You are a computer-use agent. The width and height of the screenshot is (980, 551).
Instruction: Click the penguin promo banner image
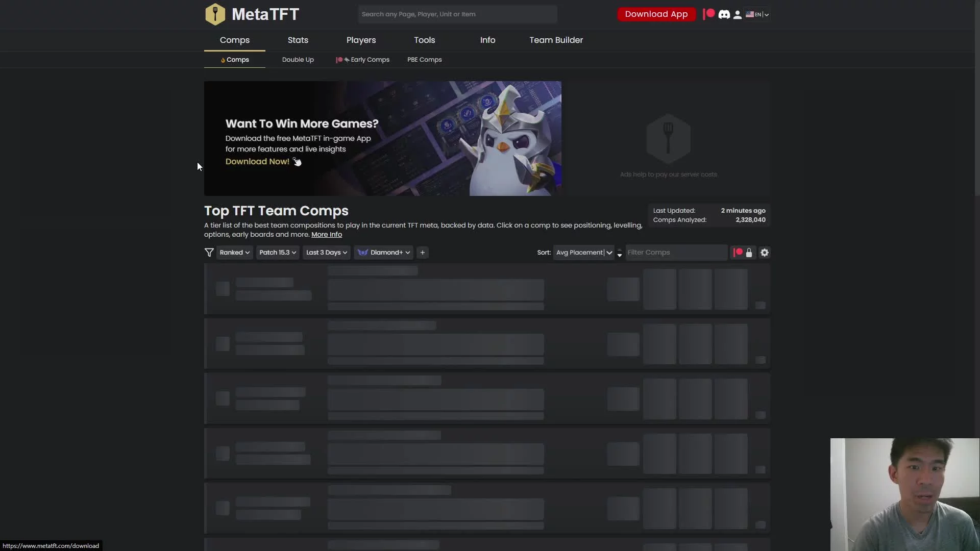(383, 138)
